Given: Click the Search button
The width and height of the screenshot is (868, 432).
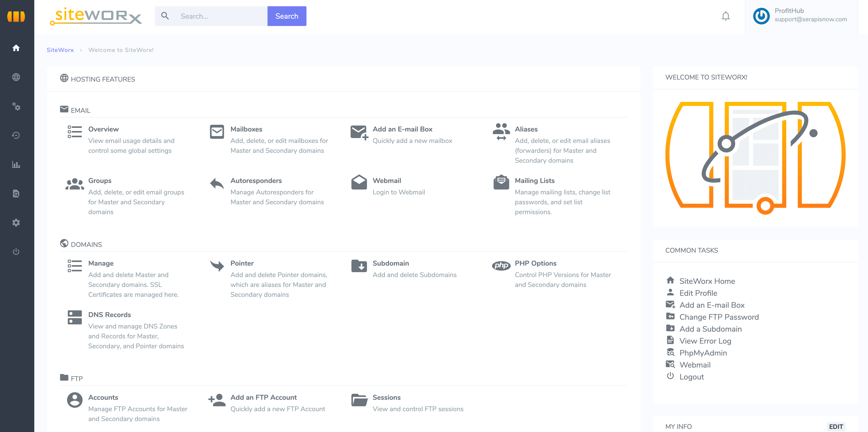Looking at the screenshot, I should (287, 16).
